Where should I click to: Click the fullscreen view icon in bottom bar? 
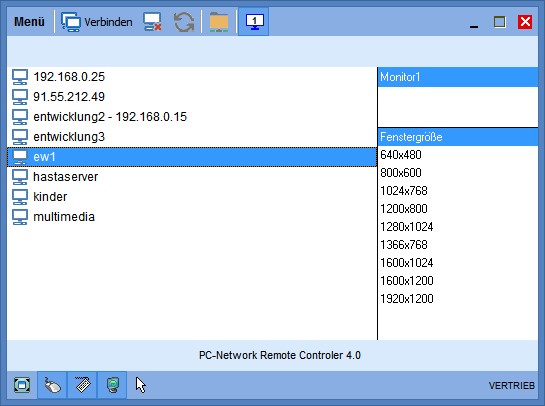point(22,385)
